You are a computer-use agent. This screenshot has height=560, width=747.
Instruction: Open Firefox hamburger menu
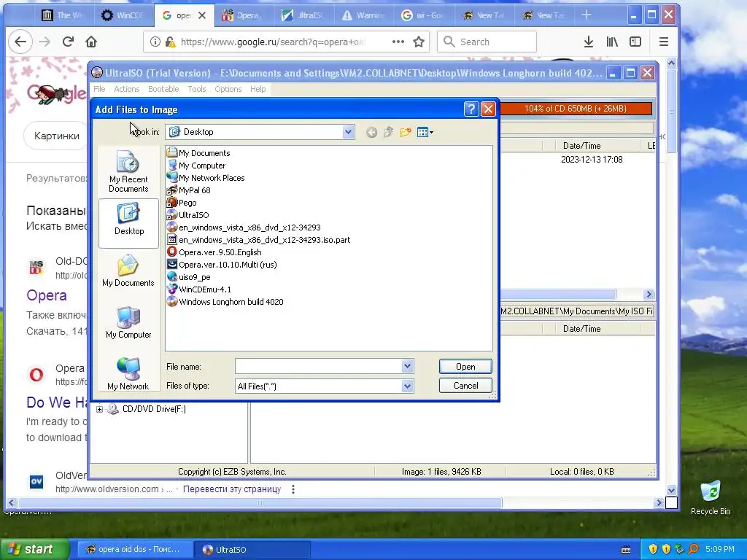664,42
